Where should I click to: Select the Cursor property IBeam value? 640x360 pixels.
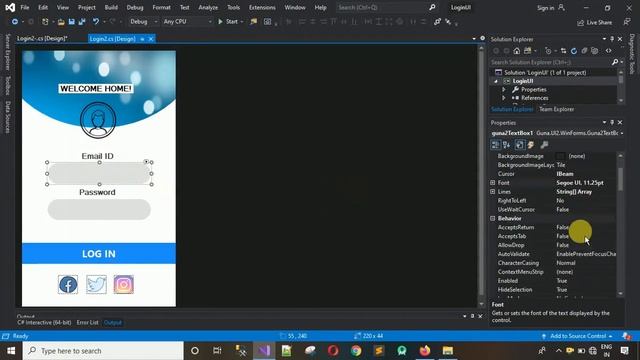coord(565,174)
